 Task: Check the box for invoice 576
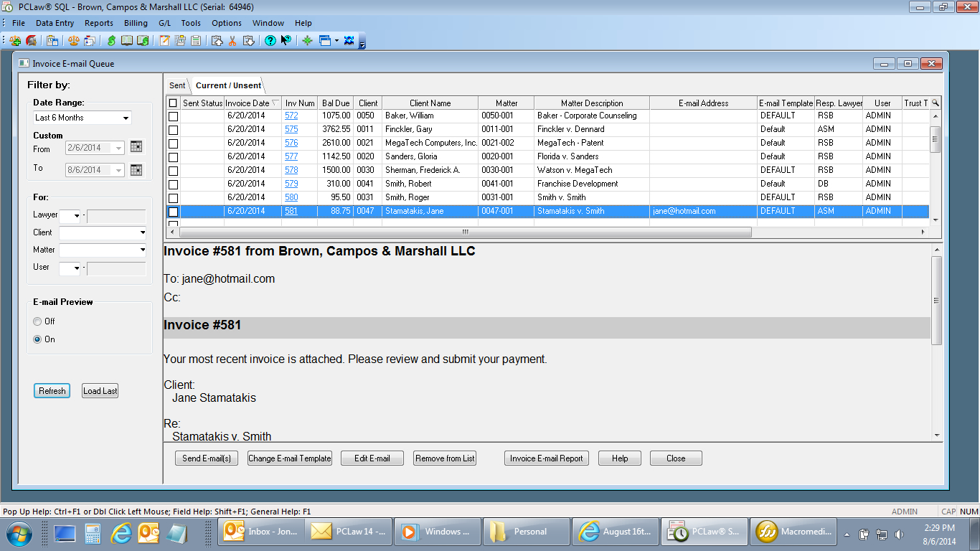pos(173,143)
